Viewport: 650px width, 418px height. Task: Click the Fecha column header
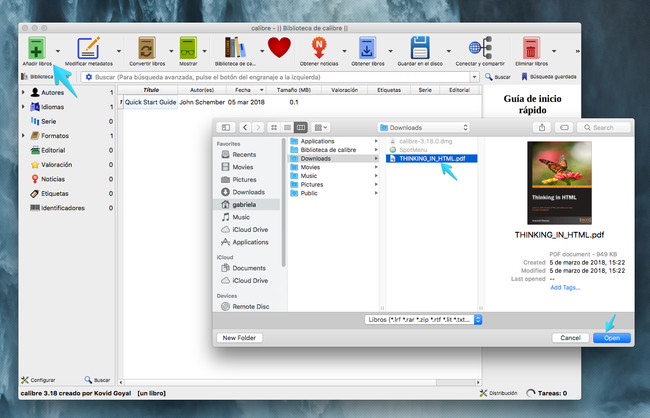(246, 90)
